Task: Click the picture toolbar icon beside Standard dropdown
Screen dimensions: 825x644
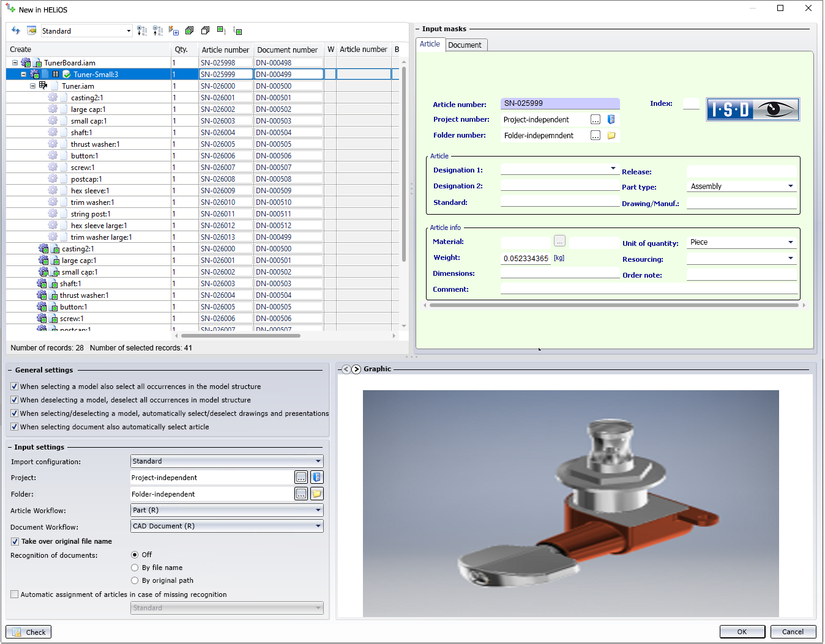Action: 32,31
